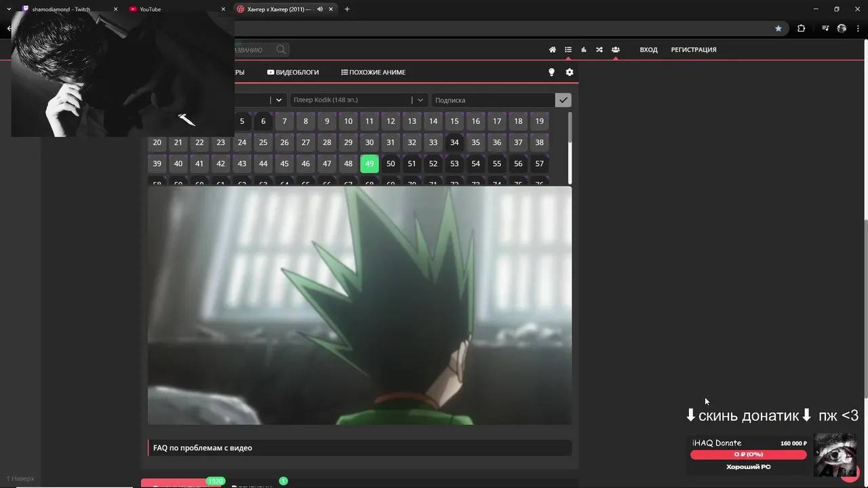Select episode 19
Screen dimensions: 868x488
[x=539, y=121]
